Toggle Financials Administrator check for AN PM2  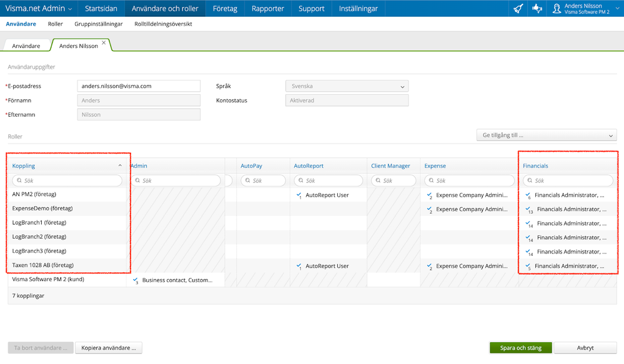pos(528,195)
